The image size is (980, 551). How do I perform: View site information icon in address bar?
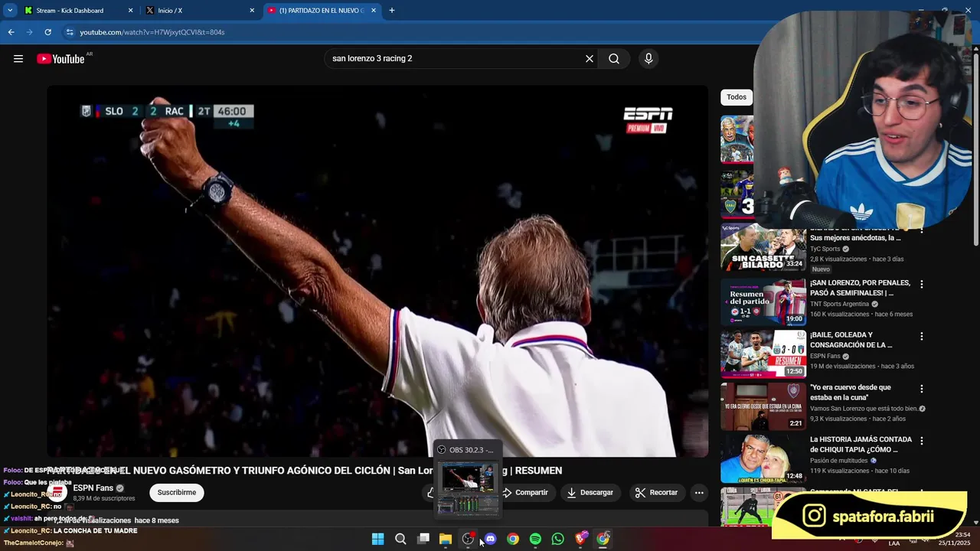tap(70, 32)
